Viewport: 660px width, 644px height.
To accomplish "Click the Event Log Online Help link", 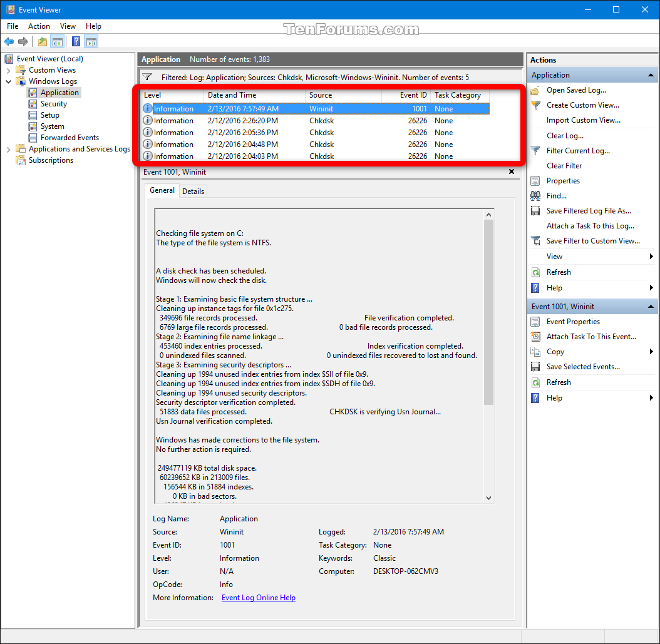I will pyautogui.click(x=258, y=598).
